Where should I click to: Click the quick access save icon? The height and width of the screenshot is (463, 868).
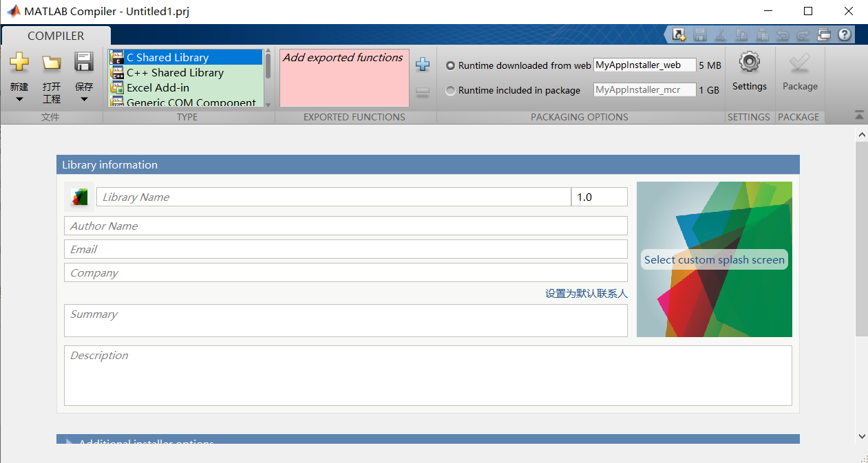click(x=700, y=34)
